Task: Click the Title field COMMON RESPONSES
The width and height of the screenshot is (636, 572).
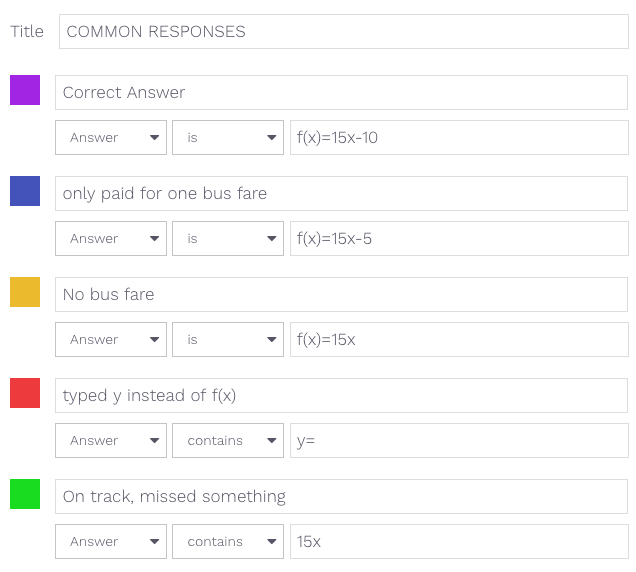Action: (344, 32)
